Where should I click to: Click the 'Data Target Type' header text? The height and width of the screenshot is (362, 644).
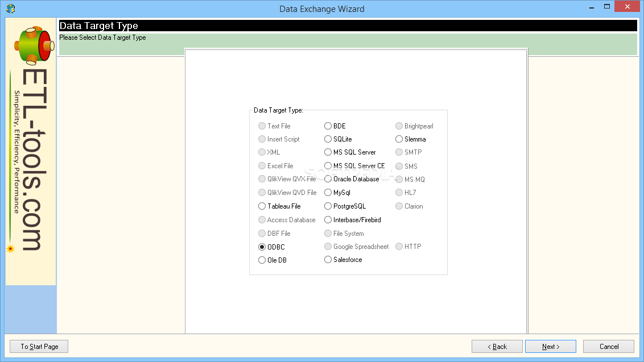point(98,26)
